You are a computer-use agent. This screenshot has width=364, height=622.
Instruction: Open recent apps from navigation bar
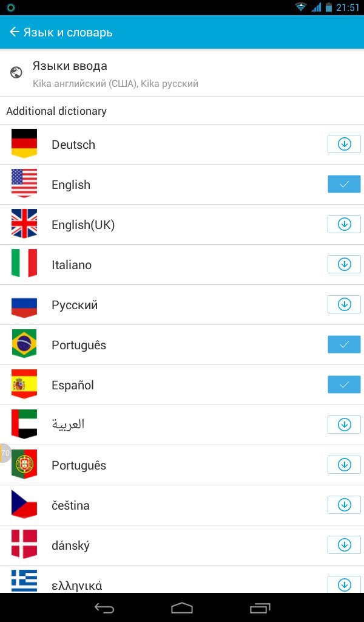click(260, 608)
